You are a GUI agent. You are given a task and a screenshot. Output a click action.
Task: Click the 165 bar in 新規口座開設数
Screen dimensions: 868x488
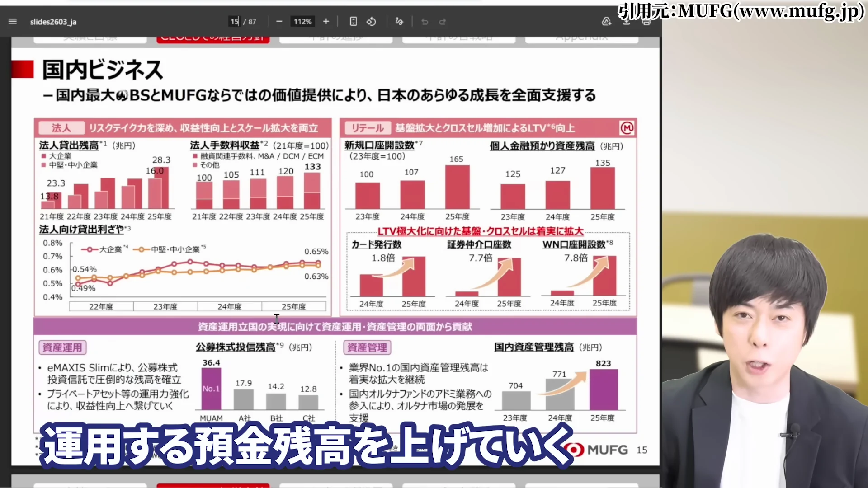click(457, 187)
